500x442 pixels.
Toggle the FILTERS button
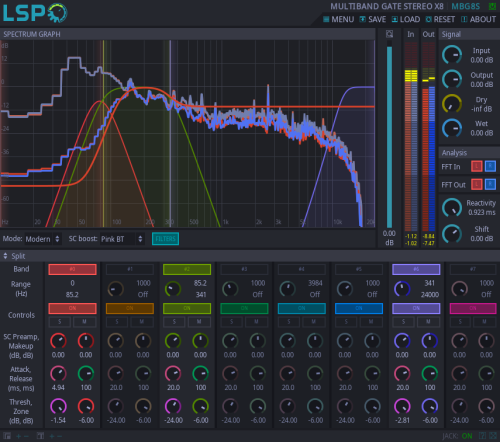pos(165,239)
